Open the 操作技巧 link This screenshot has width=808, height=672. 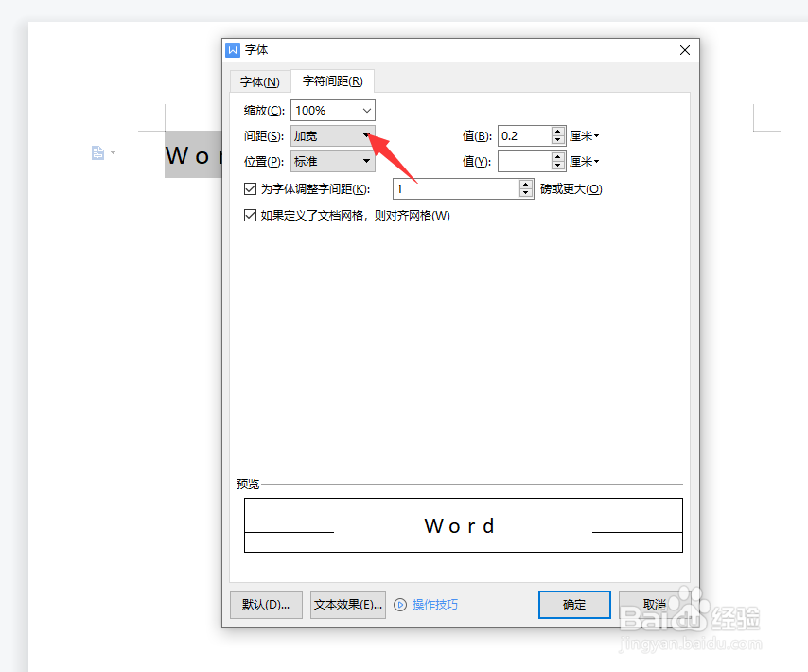tap(435, 605)
